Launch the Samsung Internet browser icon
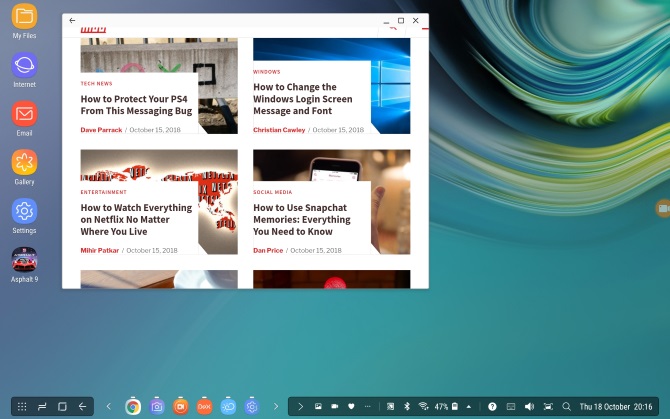This screenshot has height=419, width=670. tap(24, 66)
